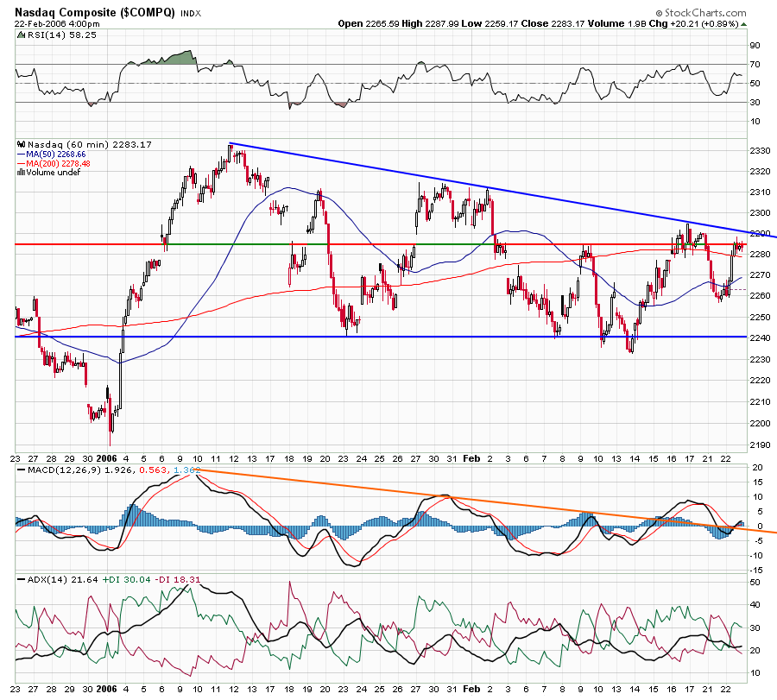The height and width of the screenshot is (700, 777).
Task: Click the candlestick icon beside Nasdaq (60 min)
Action: coord(22,145)
